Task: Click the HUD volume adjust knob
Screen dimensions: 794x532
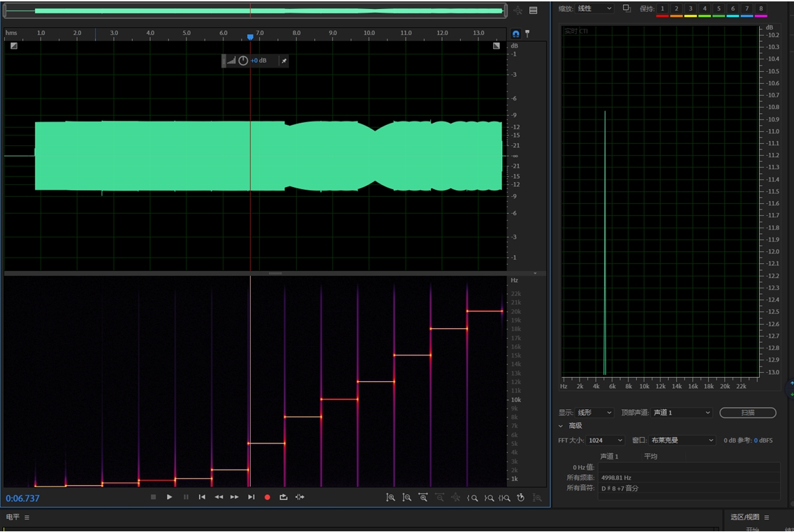Action: 243,61
